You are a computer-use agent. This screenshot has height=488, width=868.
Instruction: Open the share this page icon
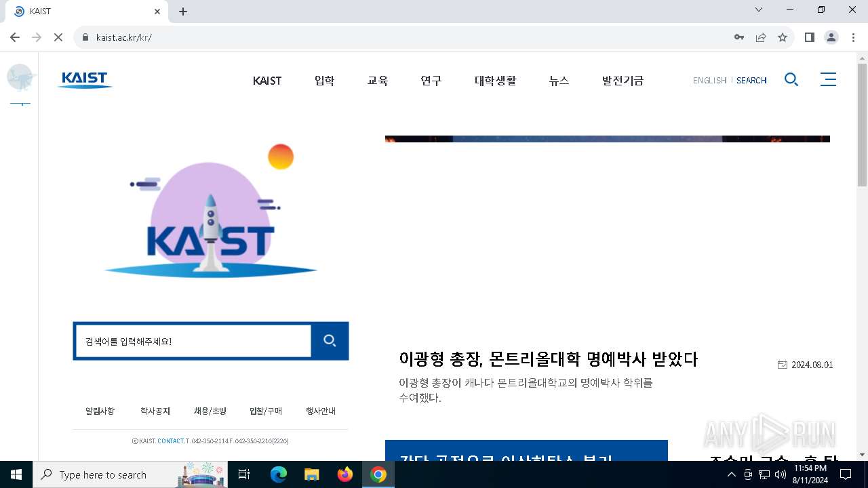click(761, 37)
